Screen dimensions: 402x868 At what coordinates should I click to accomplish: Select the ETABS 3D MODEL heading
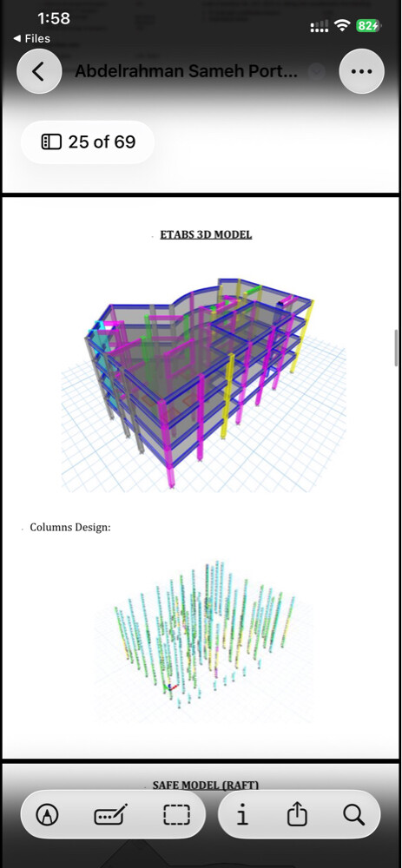point(206,234)
